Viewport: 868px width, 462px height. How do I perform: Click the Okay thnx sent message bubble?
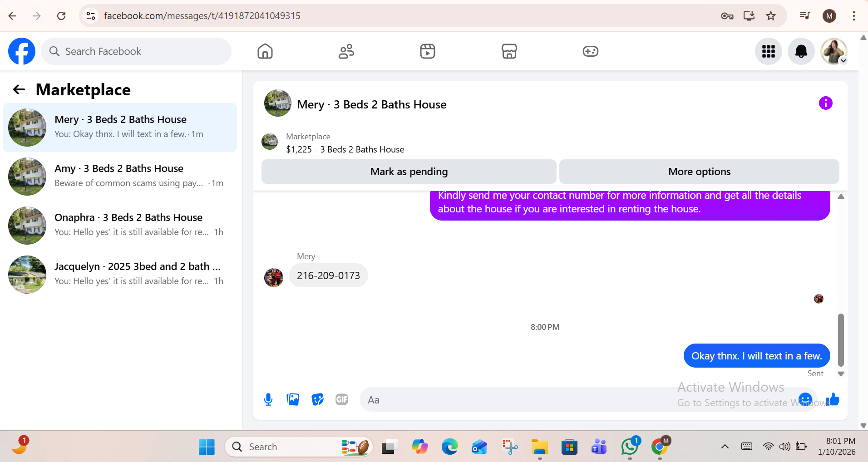click(x=757, y=356)
